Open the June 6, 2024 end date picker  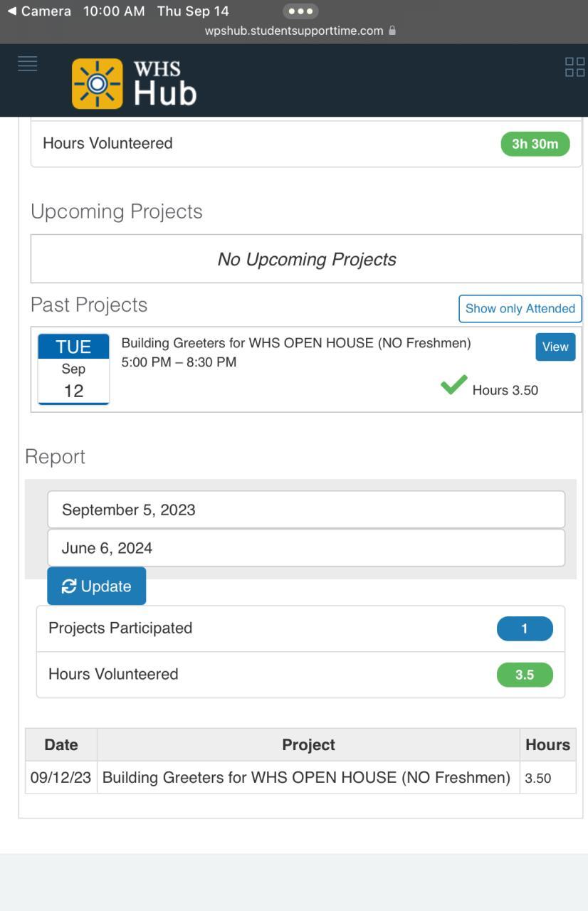pyautogui.click(x=306, y=548)
